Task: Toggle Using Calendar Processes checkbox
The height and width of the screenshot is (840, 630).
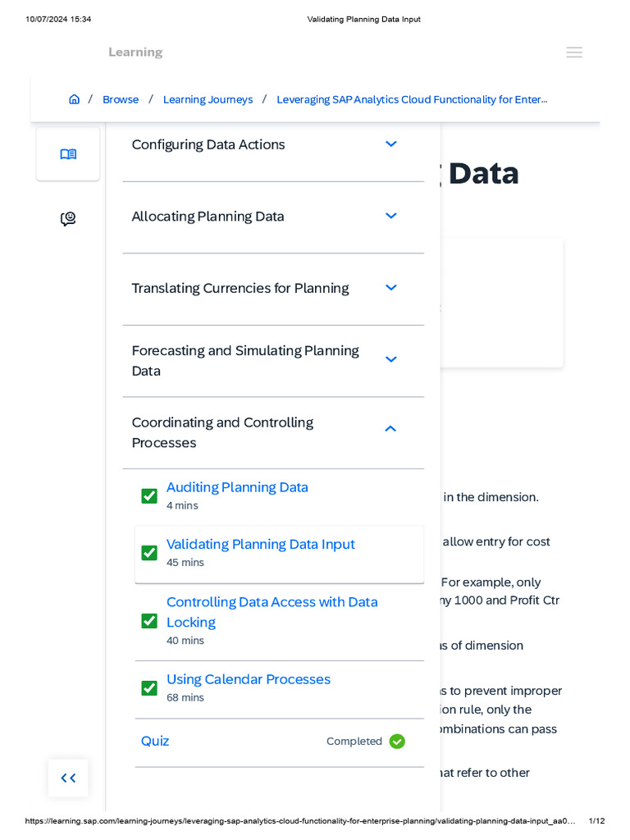Action: pyautogui.click(x=149, y=688)
